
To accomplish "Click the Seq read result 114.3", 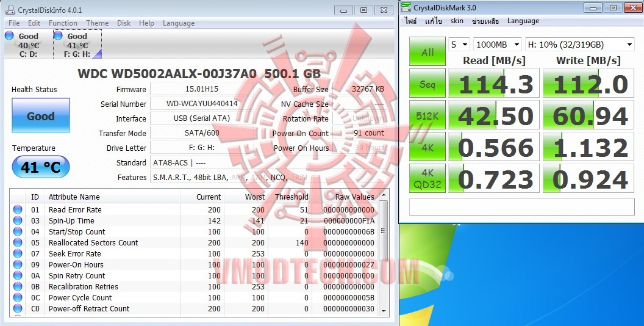I will tap(494, 84).
